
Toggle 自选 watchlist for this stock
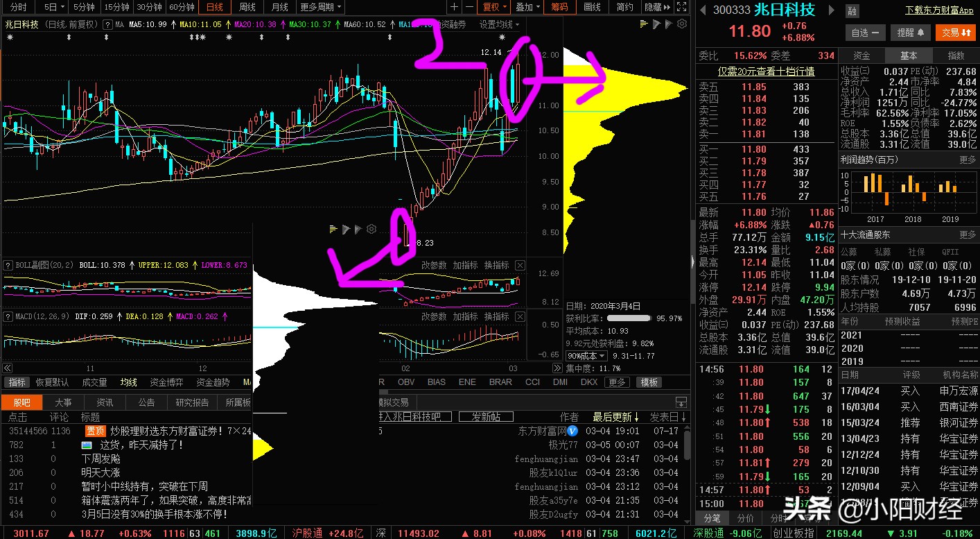tap(866, 33)
